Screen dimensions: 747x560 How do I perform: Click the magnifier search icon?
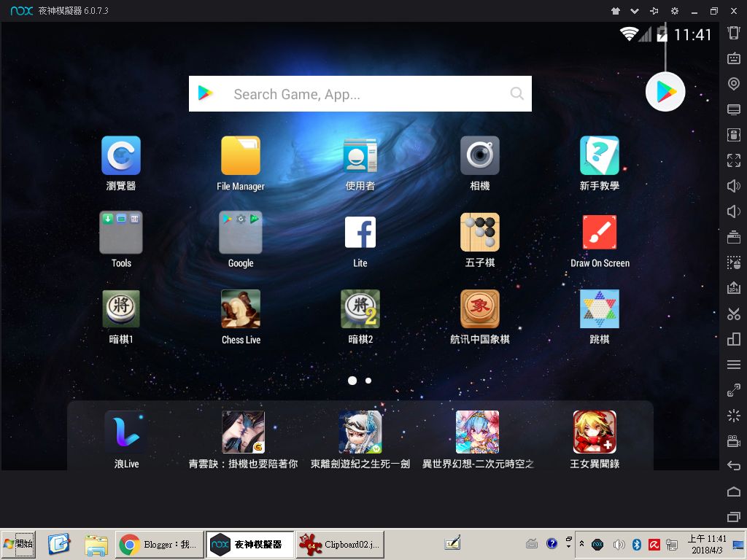pos(517,93)
